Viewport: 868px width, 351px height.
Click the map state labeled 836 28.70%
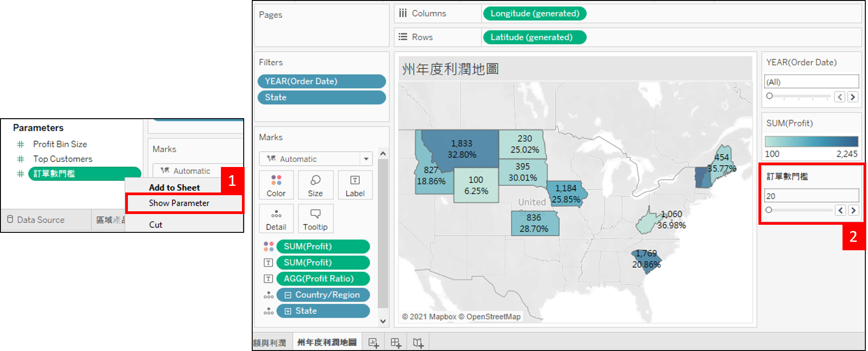535,223
